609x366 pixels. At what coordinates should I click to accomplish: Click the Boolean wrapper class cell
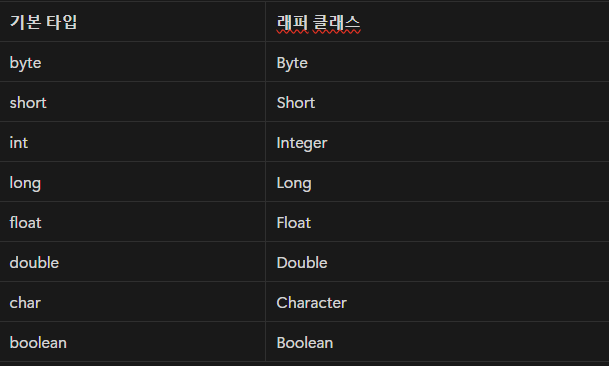(x=437, y=342)
